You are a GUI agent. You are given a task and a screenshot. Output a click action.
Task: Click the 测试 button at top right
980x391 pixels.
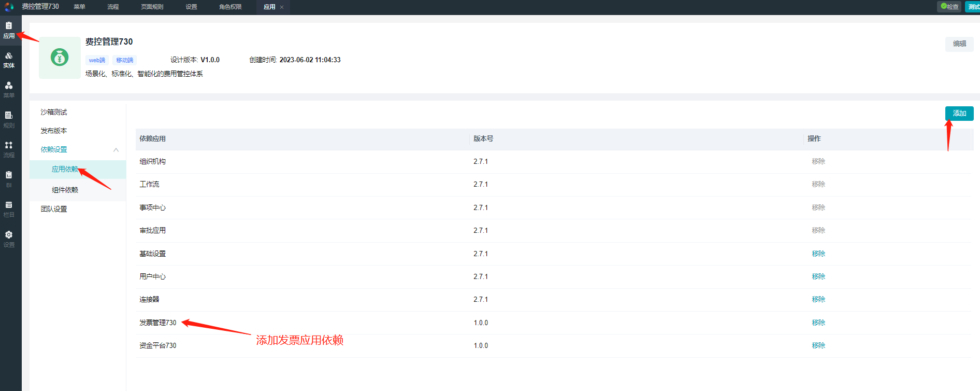pos(973,7)
